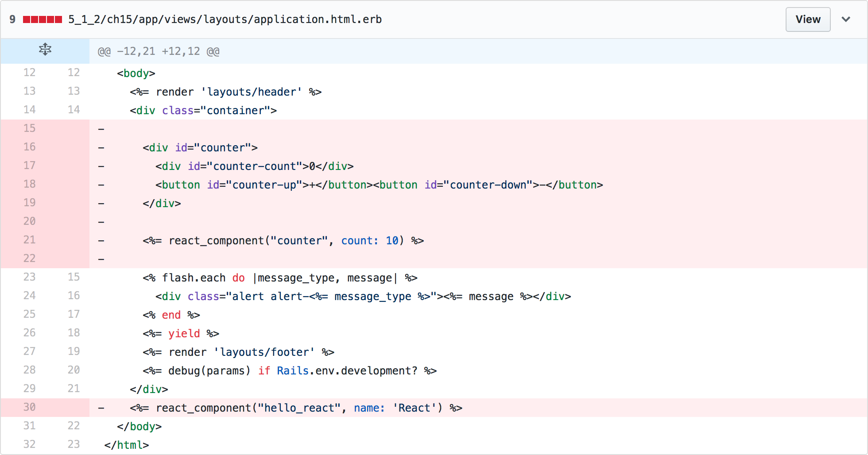This screenshot has width=868, height=455.
Task: Collapse the file diff with chevron
Action: [846, 19]
